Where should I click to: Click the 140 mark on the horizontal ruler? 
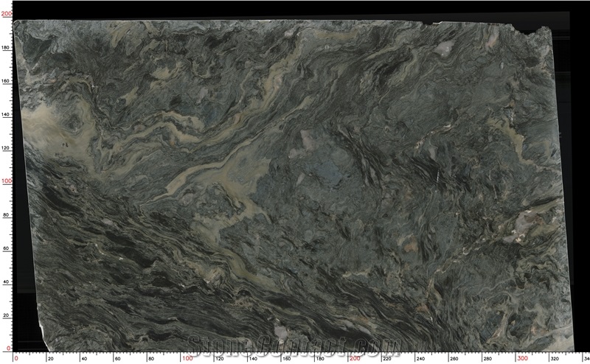(253, 359)
